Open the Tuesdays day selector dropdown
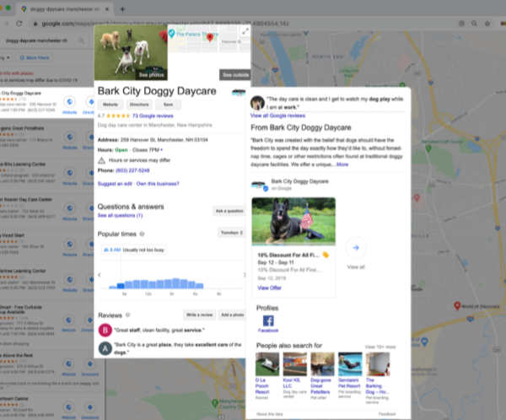506x420 pixels. point(231,232)
